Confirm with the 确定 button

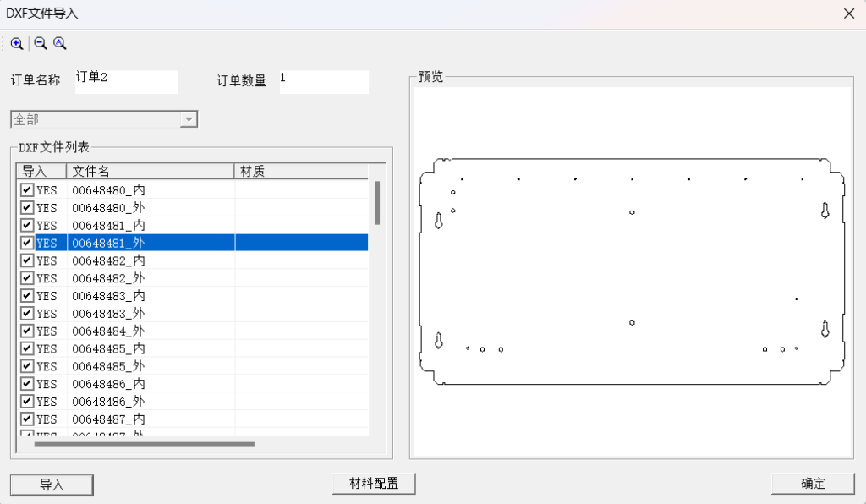[812, 483]
